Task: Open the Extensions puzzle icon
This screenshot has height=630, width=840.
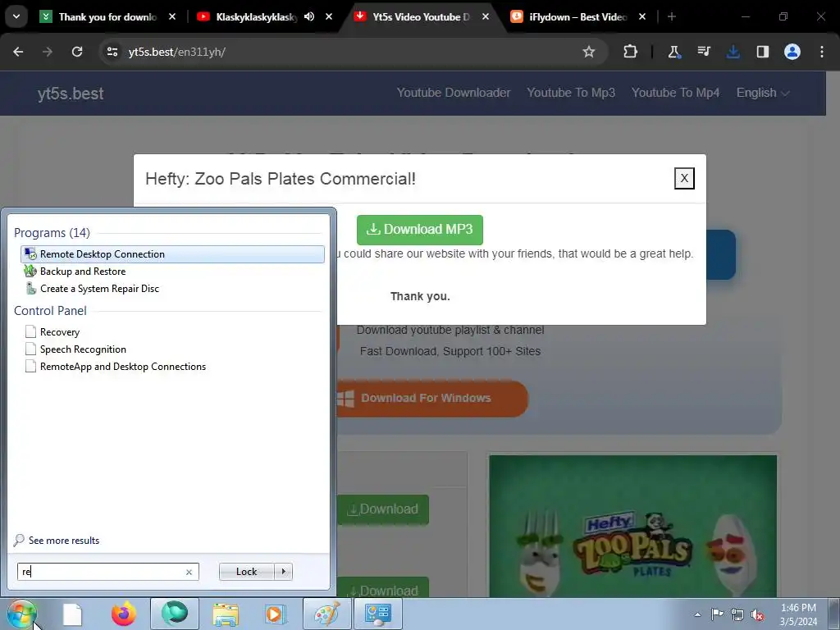Action: pos(631,52)
